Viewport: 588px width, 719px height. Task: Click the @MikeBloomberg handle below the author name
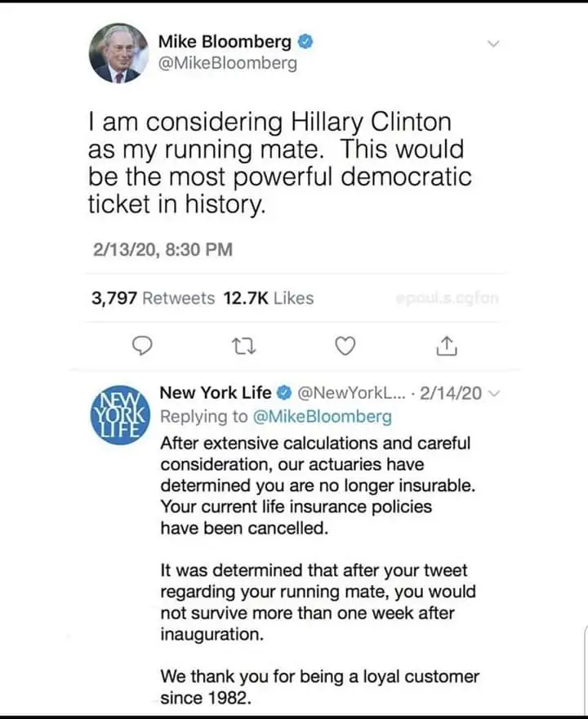pyautogui.click(x=227, y=62)
